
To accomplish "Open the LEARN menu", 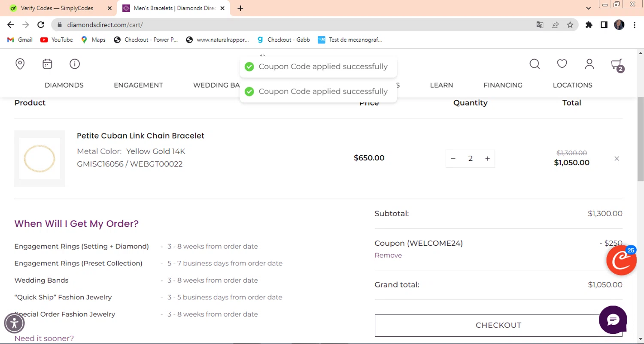I will 441,85.
